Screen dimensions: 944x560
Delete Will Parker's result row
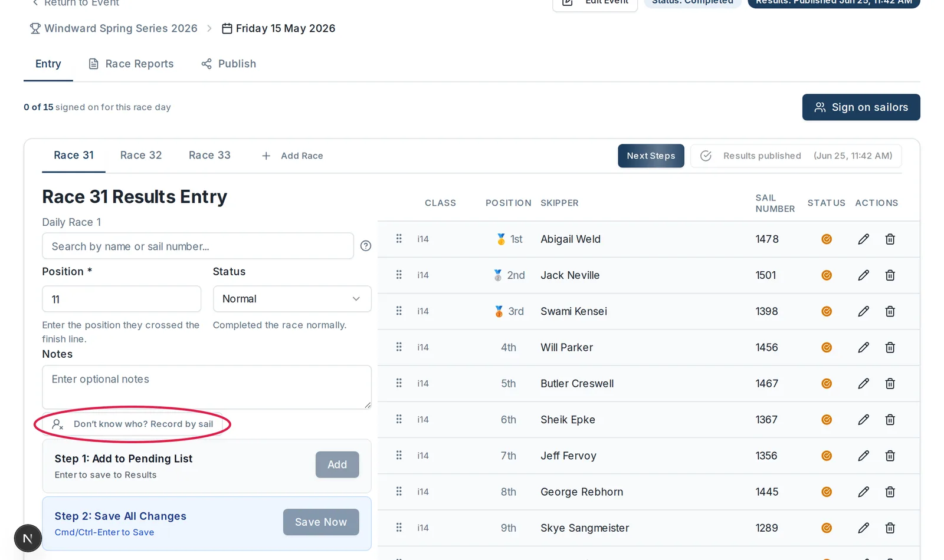point(890,347)
